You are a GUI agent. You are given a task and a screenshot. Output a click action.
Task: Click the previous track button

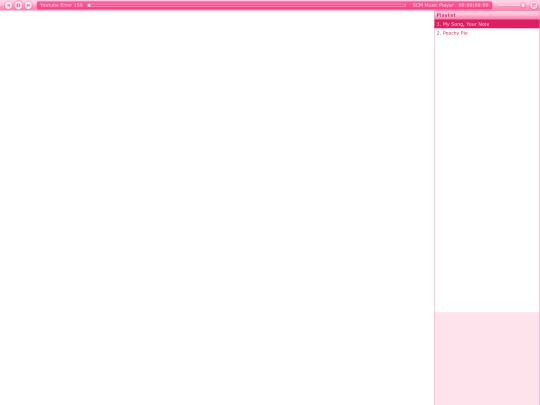coord(8,5)
